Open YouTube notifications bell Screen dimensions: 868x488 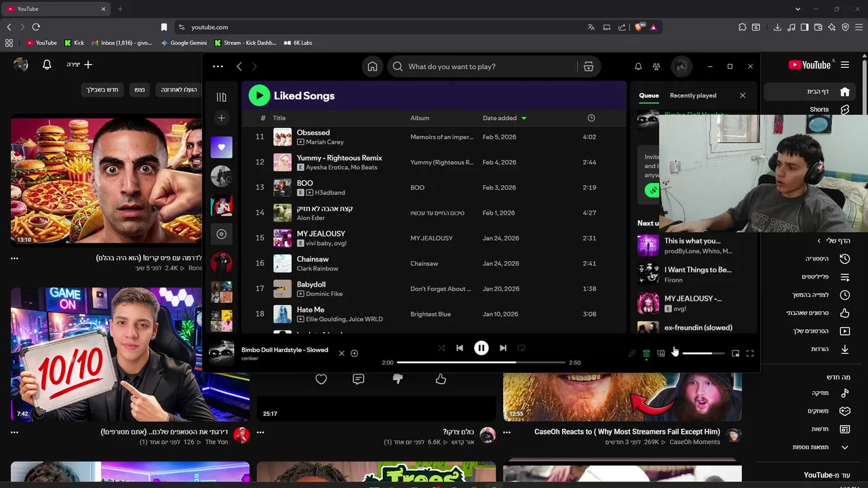[47, 64]
